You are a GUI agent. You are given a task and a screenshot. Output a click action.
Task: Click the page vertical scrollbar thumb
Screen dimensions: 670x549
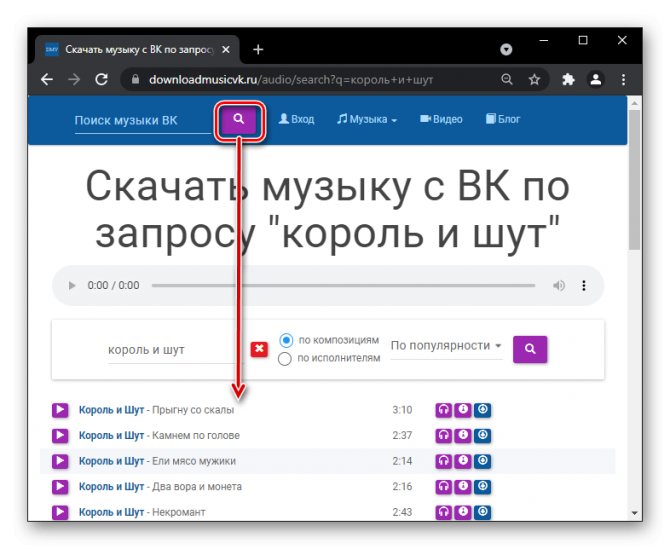(x=634, y=179)
